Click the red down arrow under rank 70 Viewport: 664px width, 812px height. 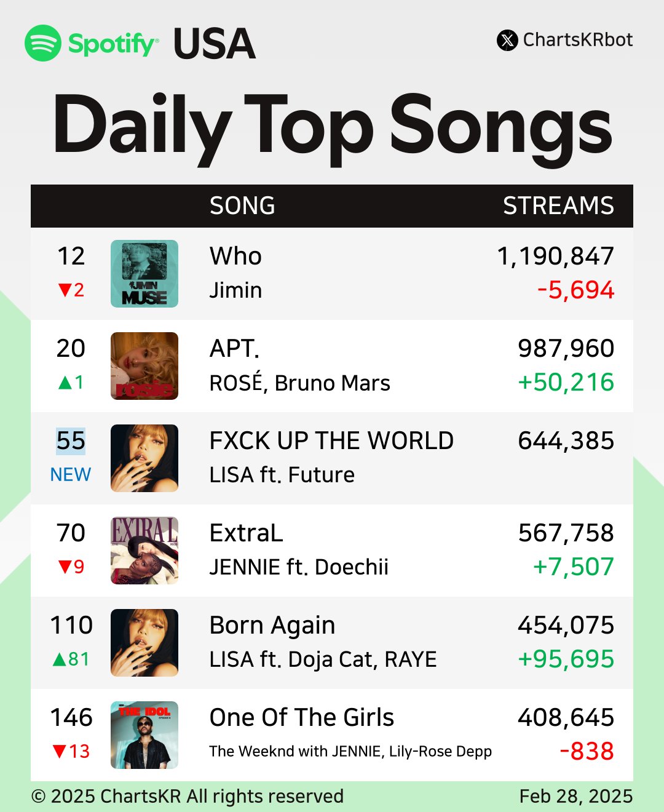(65, 567)
